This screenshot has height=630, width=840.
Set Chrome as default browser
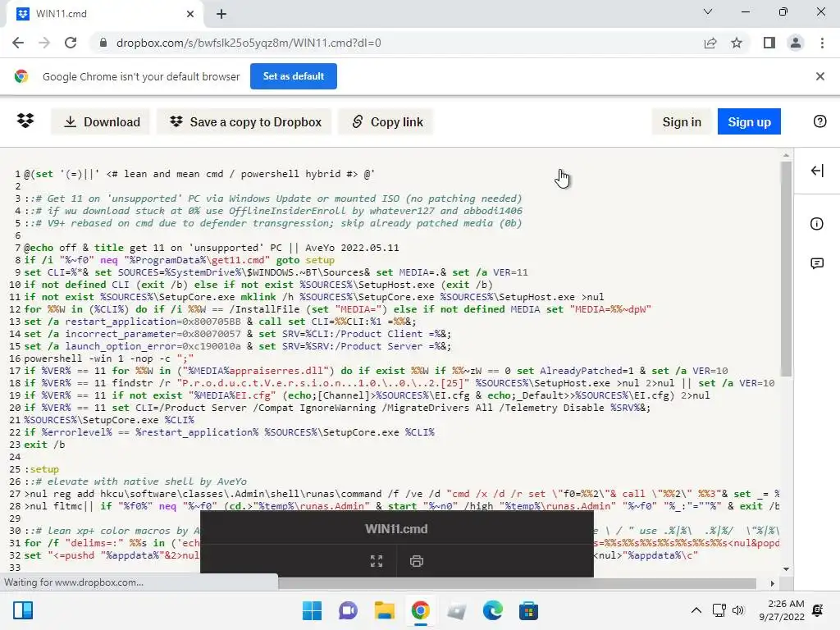click(294, 76)
